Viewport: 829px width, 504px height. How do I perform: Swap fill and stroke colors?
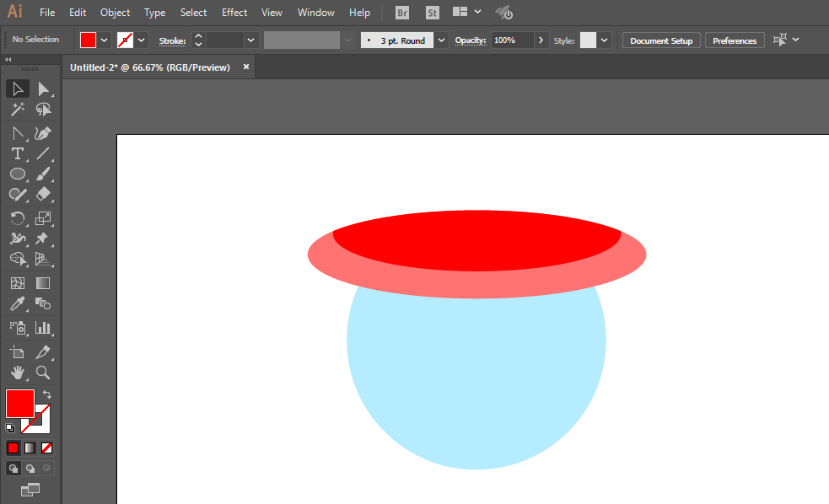pyautogui.click(x=47, y=394)
